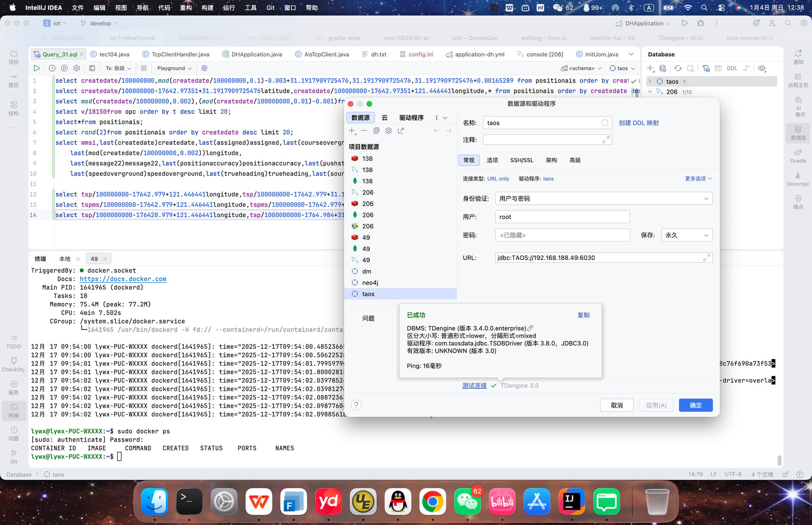The width and height of the screenshot is (812, 525).
Task: Open Notifications bell in right sidebar
Action: (798, 54)
